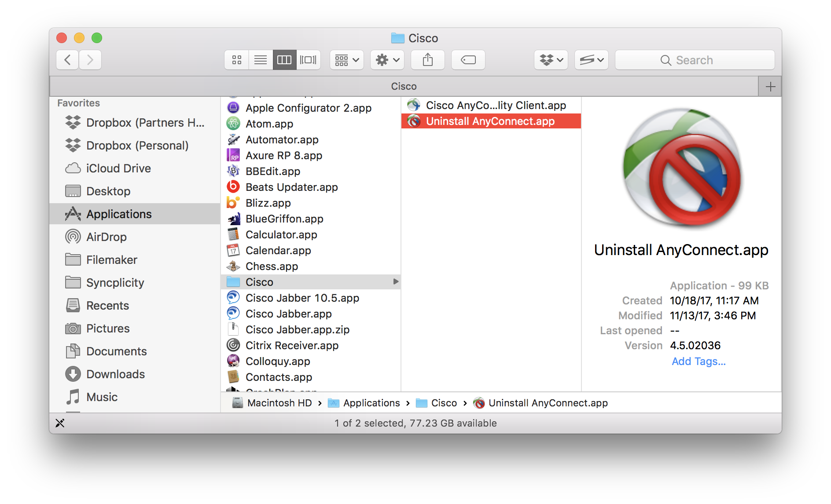Click the modified date 11/13/17, 3:46 PM
The width and height of the screenshot is (831, 504).
pyautogui.click(x=713, y=316)
